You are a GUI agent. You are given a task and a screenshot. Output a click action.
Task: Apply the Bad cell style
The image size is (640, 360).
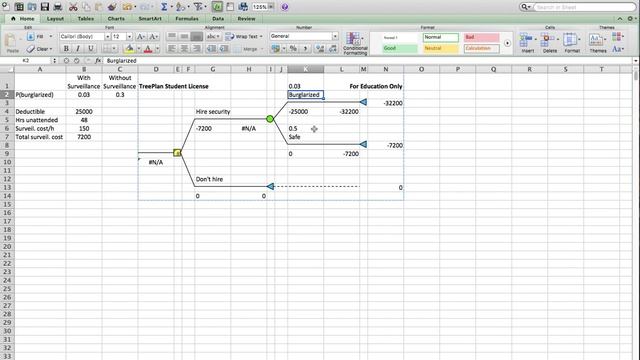point(481,37)
